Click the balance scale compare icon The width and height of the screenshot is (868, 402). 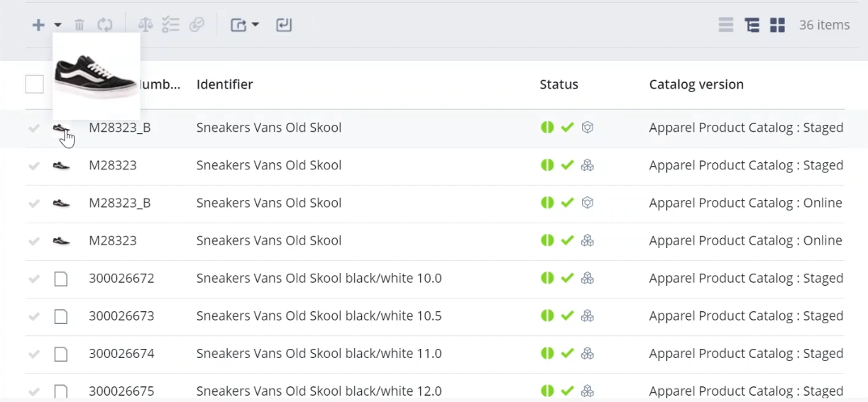click(x=145, y=25)
